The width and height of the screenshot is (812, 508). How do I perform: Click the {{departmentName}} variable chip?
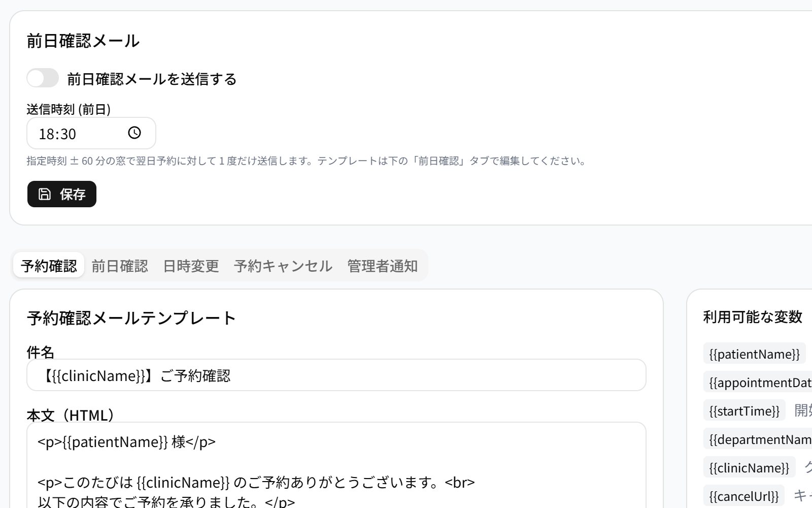click(758, 439)
